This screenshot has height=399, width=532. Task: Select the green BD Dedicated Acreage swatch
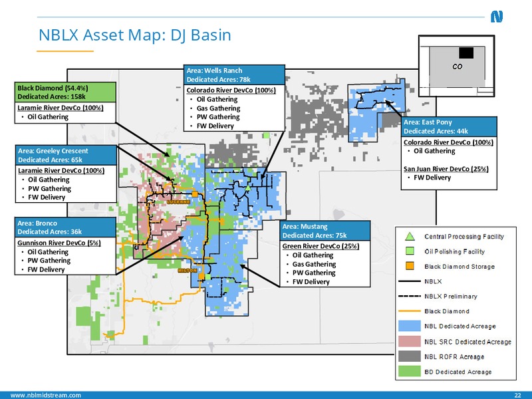pyautogui.click(x=410, y=372)
